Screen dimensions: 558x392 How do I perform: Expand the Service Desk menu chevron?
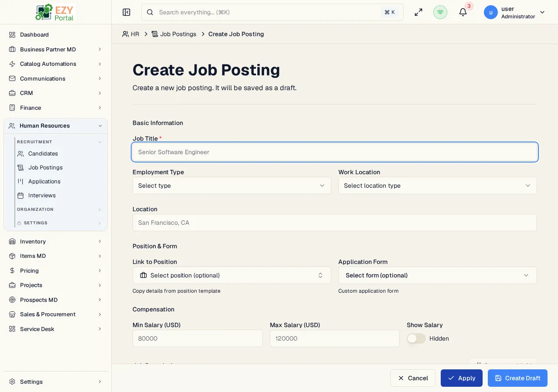[x=100, y=329]
